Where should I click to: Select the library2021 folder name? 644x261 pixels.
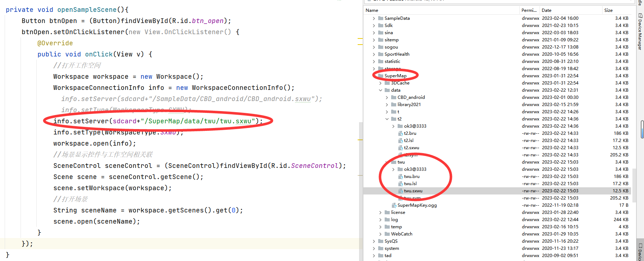tap(409, 104)
